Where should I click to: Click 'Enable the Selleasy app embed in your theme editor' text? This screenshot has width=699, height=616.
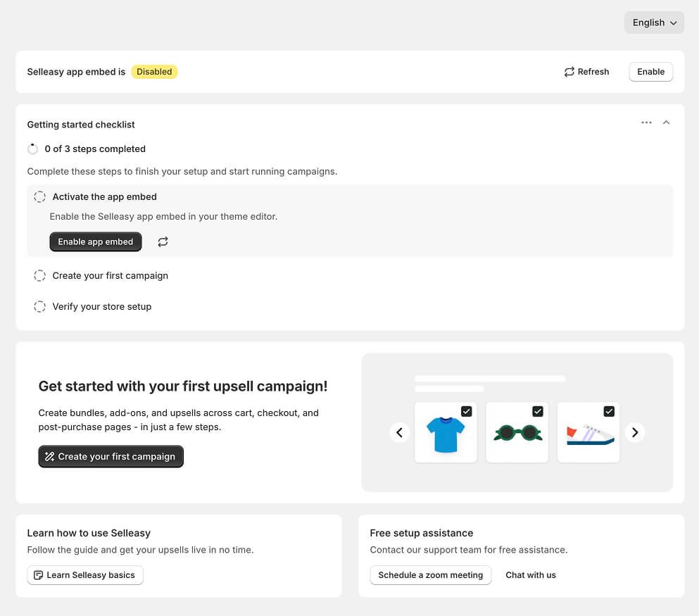pos(163,217)
